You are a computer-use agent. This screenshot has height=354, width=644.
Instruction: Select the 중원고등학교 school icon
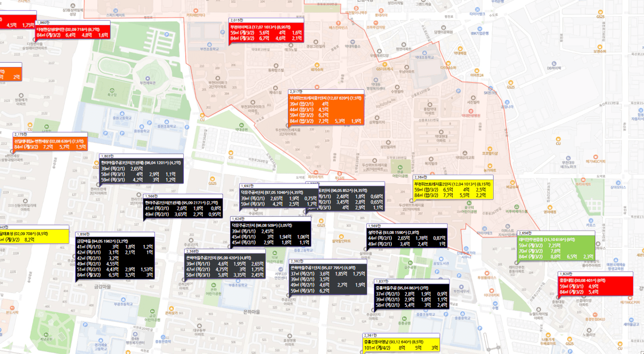click(x=122, y=113)
